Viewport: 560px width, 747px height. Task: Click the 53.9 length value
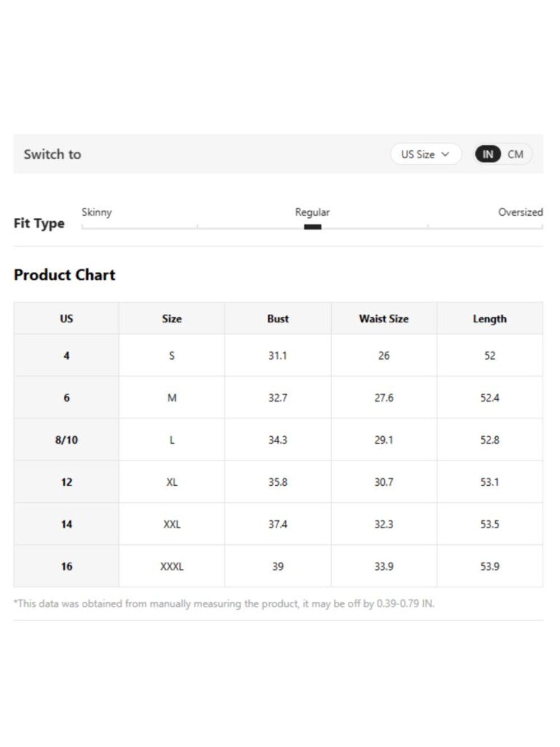tap(489, 567)
